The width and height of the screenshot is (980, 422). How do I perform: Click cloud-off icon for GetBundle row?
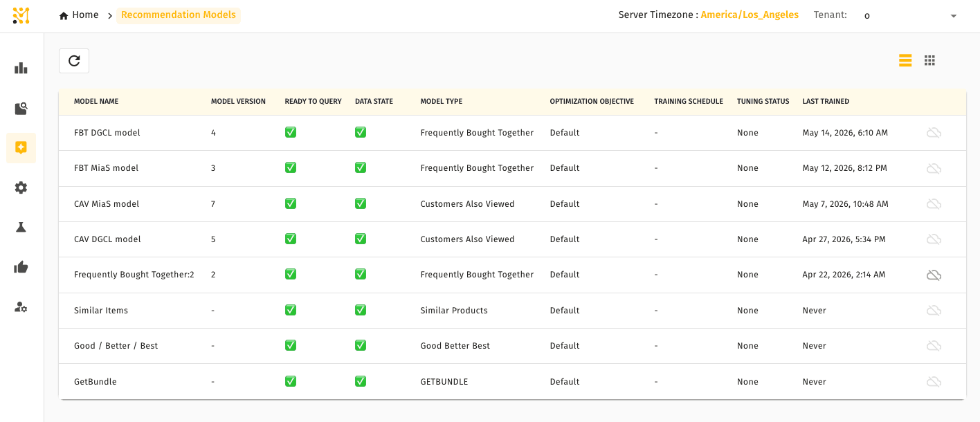934,382
